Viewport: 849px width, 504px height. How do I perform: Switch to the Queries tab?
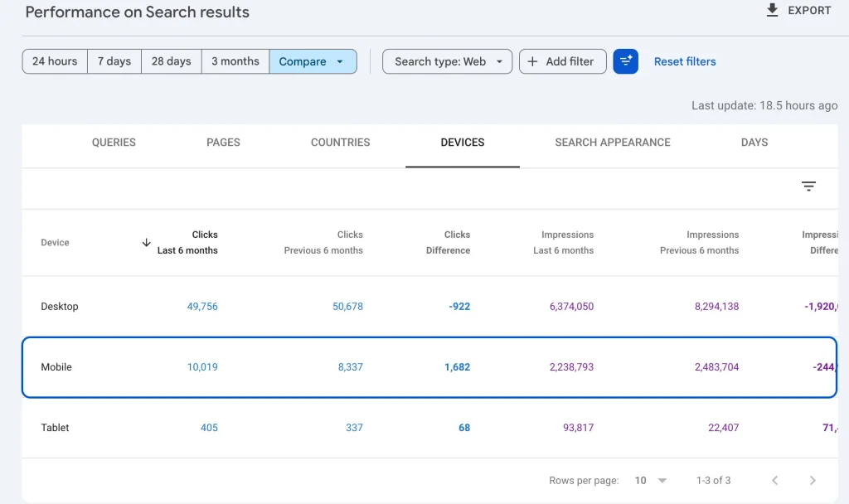(114, 143)
